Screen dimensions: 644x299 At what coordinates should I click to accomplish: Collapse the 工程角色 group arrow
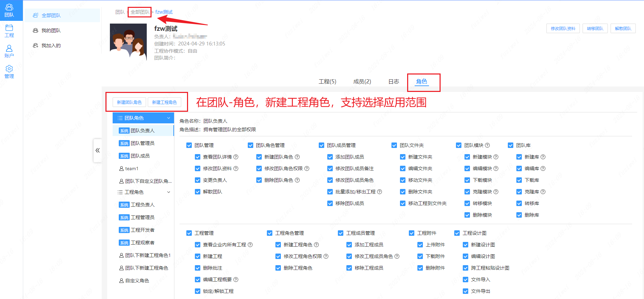coord(169,192)
